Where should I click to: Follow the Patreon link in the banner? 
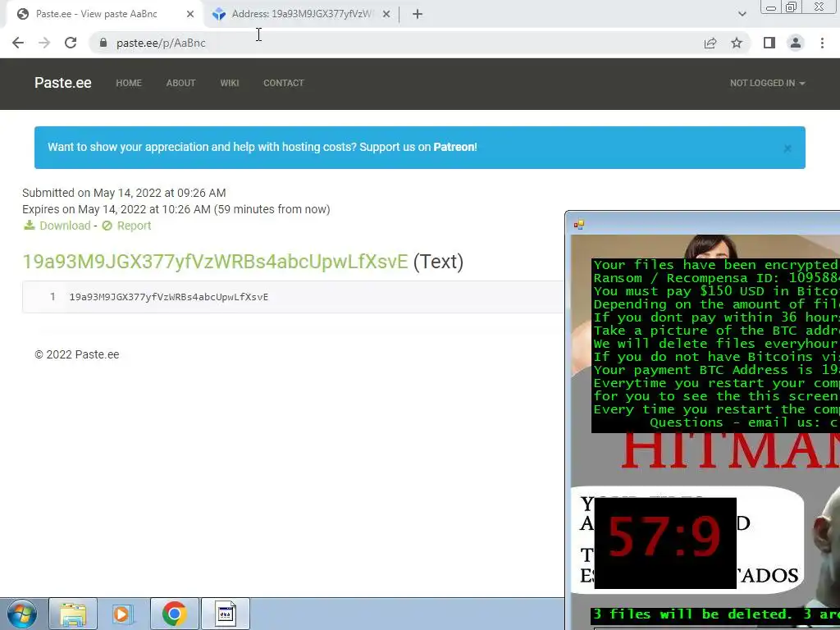coord(454,147)
